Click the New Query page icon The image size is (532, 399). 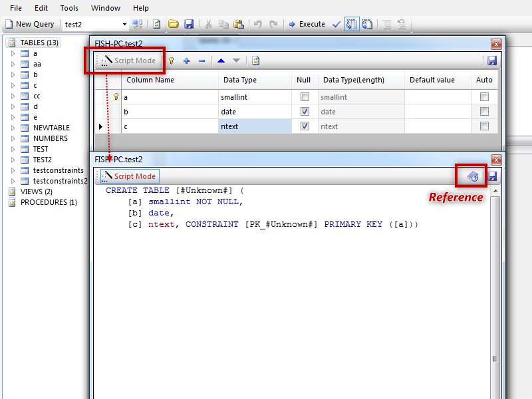(x=9, y=24)
